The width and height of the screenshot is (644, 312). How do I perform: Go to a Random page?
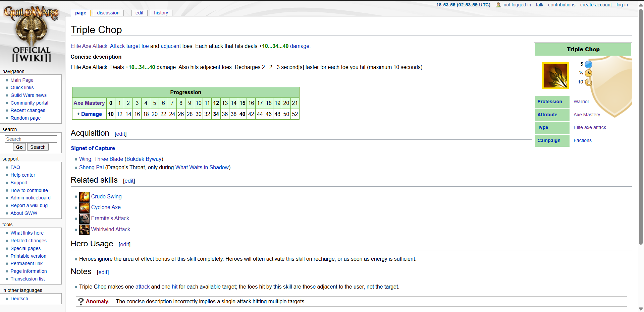click(25, 118)
